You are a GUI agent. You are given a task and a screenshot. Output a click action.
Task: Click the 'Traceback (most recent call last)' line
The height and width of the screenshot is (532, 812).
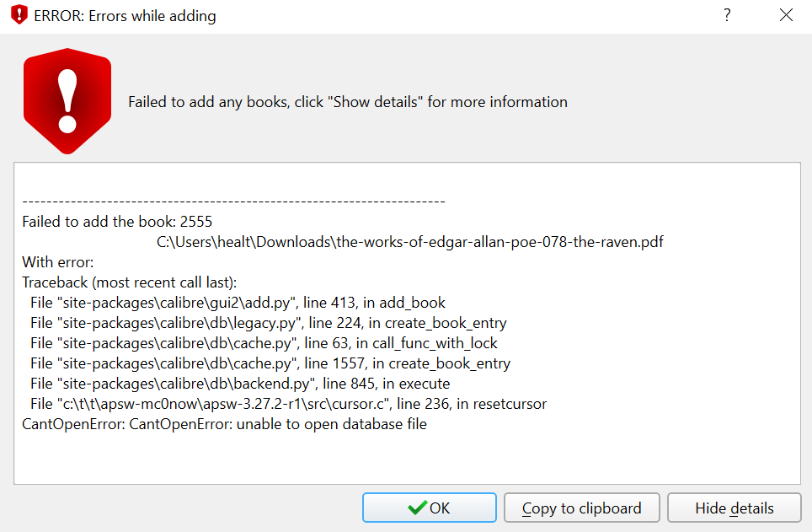[x=130, y=282]
